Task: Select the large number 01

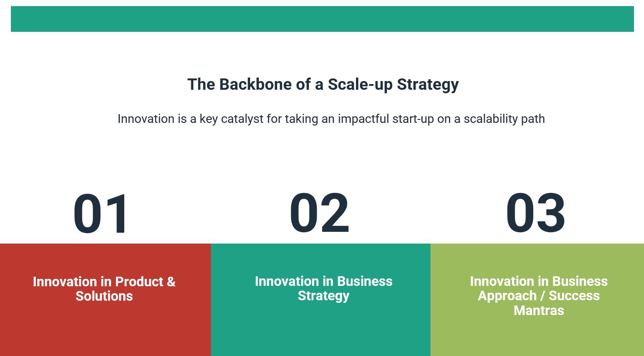Action: click(x=102, y=214)
